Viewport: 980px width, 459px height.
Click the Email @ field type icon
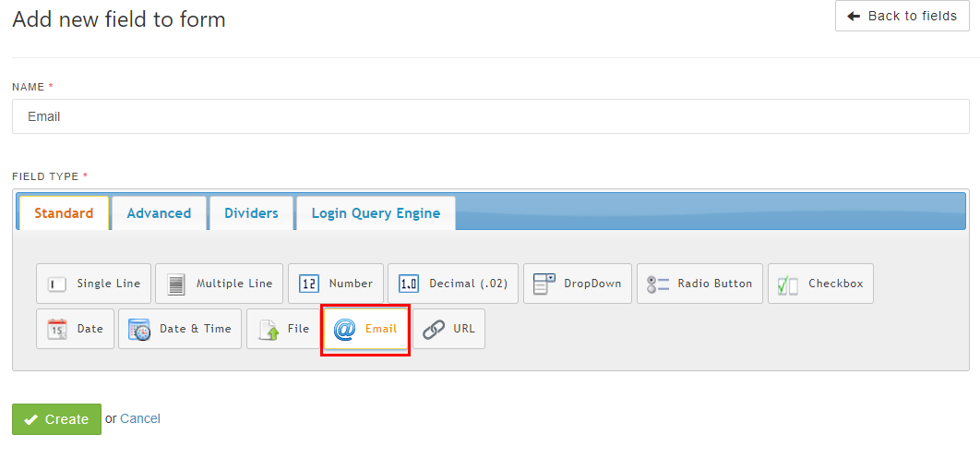[344, 329]
